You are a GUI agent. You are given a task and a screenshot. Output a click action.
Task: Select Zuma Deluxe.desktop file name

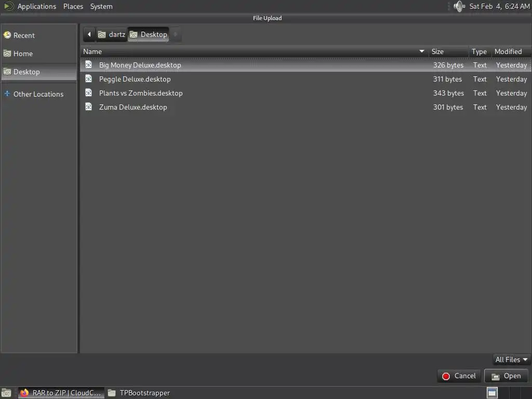tap(133, 107)
